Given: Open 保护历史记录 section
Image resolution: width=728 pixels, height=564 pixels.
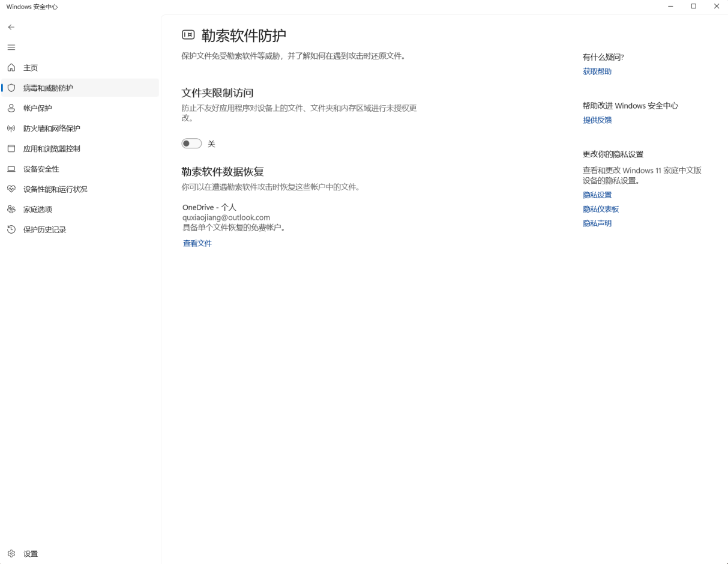Looking at the screenshot, I should click(x=80, y=229).
